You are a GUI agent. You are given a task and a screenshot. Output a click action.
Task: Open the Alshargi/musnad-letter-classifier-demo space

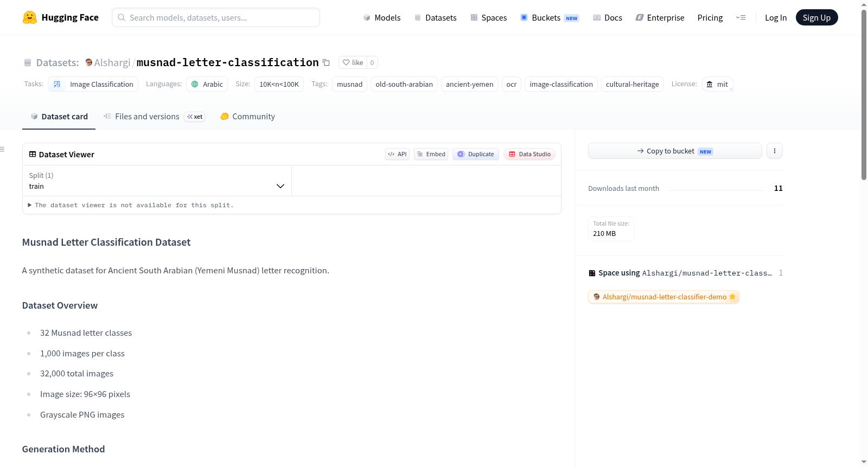[x=663, y=297]
